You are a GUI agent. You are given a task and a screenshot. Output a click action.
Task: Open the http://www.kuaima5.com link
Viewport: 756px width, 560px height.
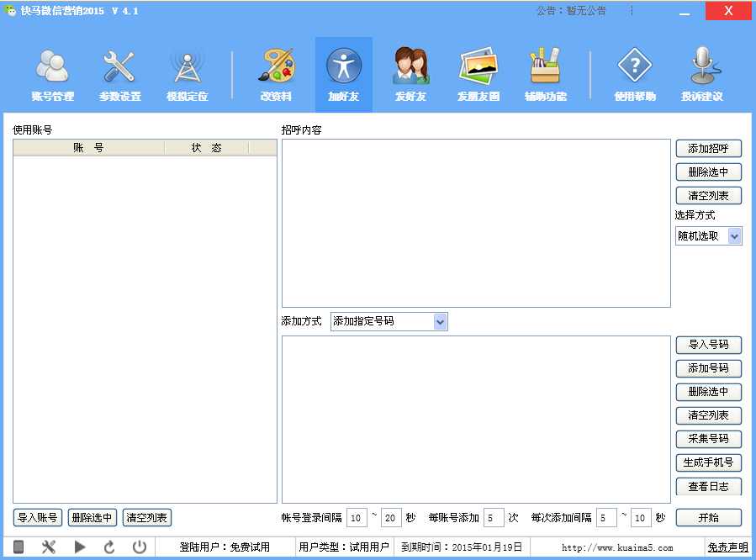click(617, 547)
